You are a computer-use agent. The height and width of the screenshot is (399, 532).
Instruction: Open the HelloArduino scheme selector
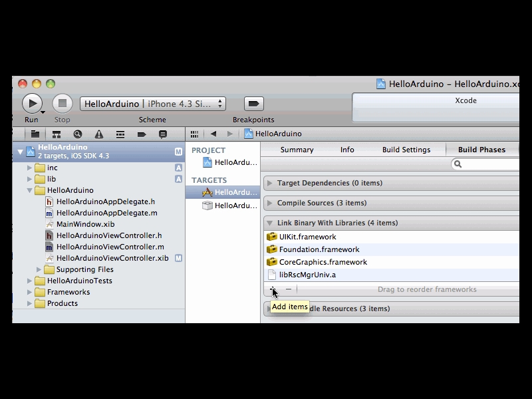pyautogui.click(x=153, y=104)
